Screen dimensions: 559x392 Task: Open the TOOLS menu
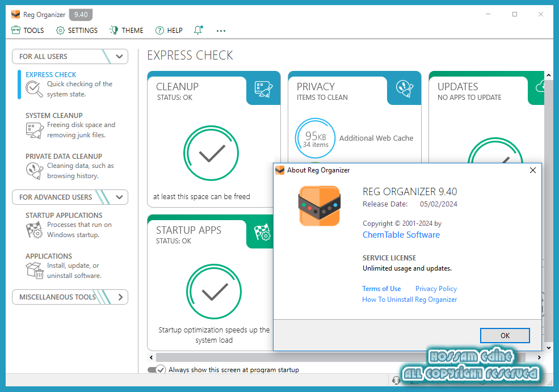point(28,30)
